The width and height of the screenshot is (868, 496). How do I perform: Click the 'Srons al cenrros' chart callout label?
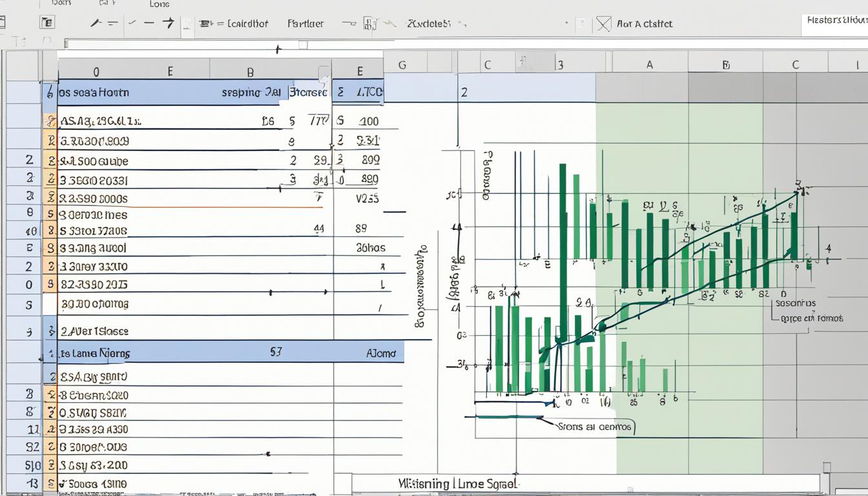(x=595, y=427)
